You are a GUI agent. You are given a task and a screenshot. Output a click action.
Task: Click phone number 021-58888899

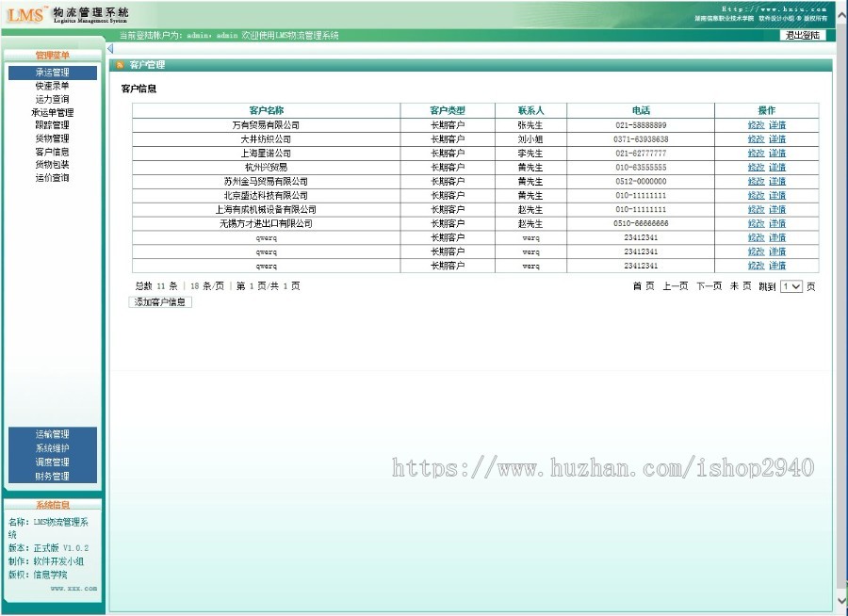[x=641, y=125]
